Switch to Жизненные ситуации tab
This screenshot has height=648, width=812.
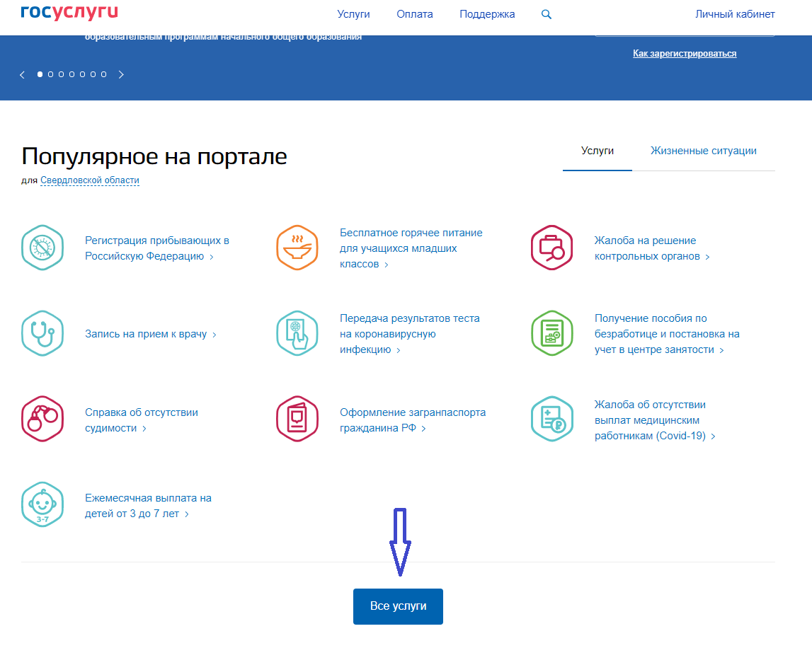(x=703, y=151)
